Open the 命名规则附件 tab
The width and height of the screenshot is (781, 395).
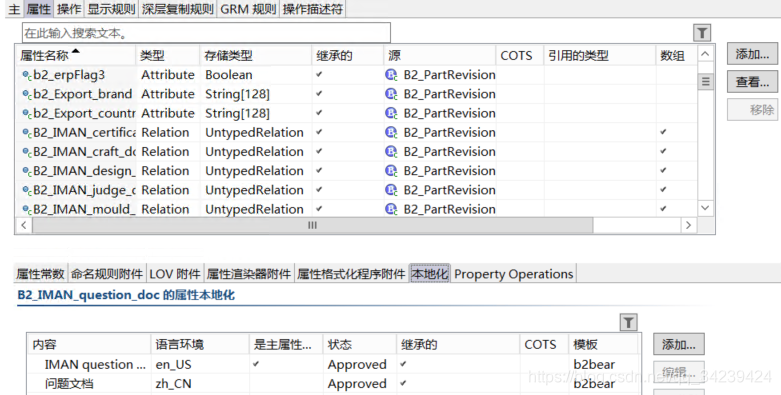[x=107, y=274]
